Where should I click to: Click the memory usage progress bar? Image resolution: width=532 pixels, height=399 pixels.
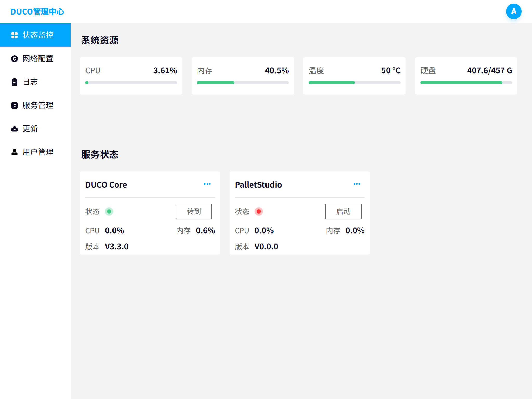tap(243, 83)
